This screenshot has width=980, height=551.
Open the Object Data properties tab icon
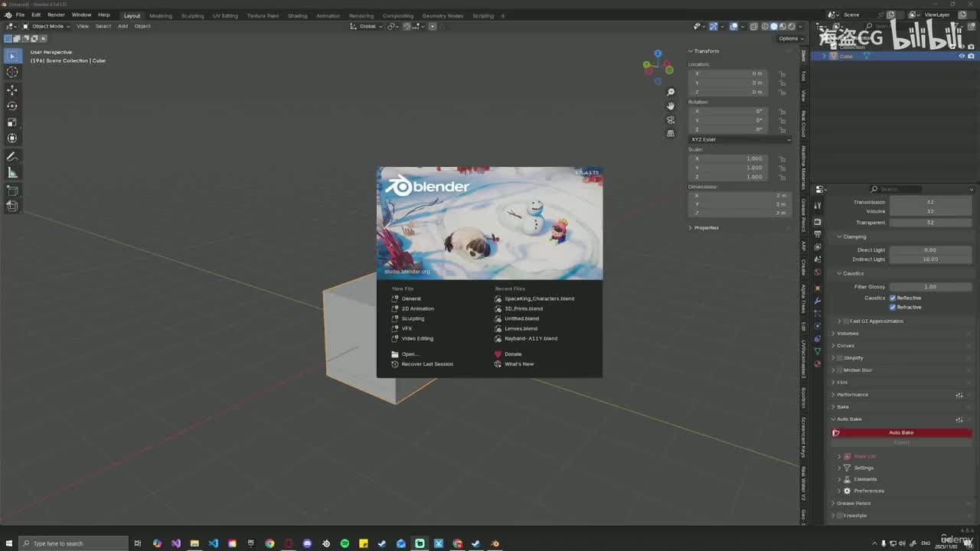[x=818, y=351]
